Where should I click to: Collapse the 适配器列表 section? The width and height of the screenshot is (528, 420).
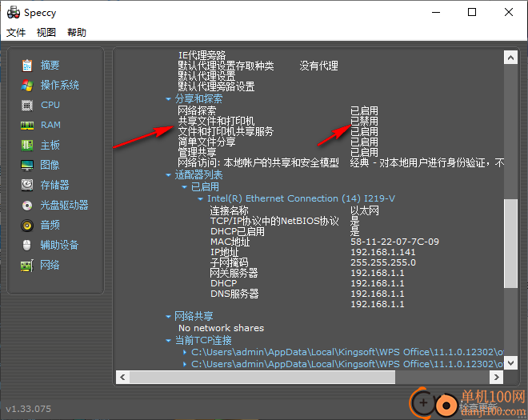pos(168,175)
